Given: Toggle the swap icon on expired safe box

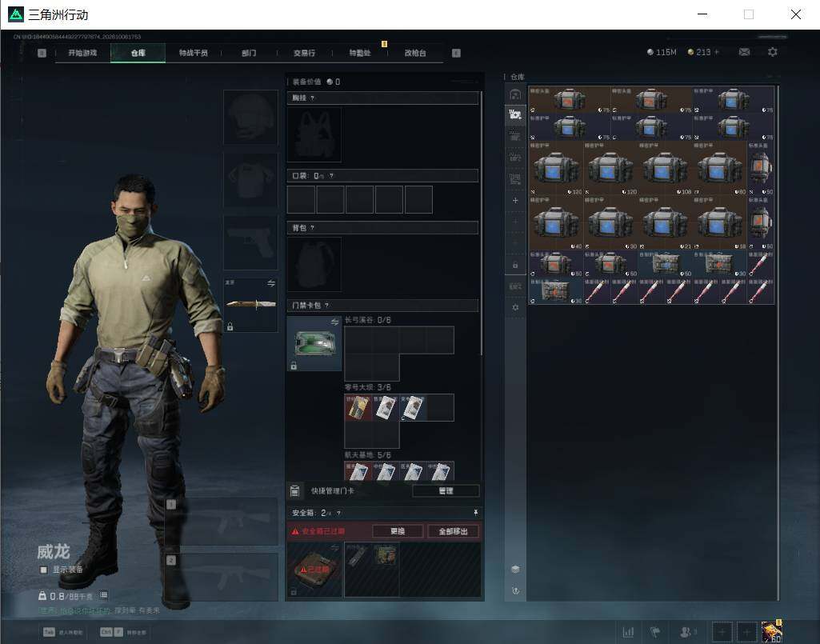Looking at the screenshot, I should coord(334,548).
